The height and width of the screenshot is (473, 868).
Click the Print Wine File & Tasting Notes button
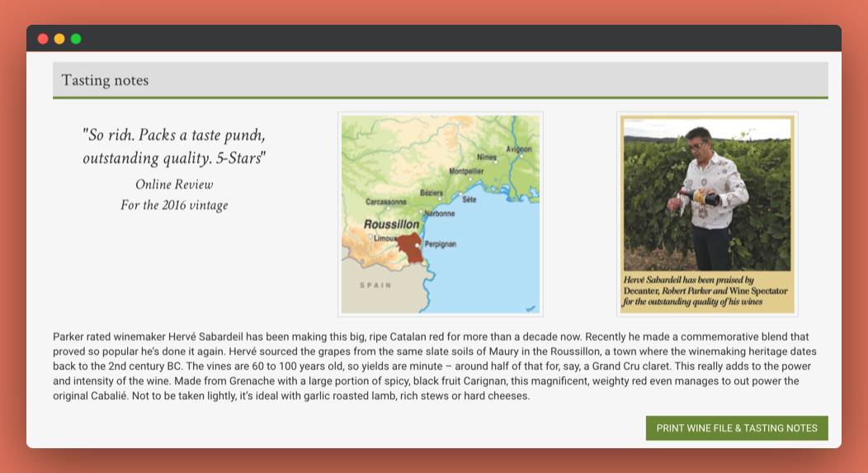coord(736,428)
